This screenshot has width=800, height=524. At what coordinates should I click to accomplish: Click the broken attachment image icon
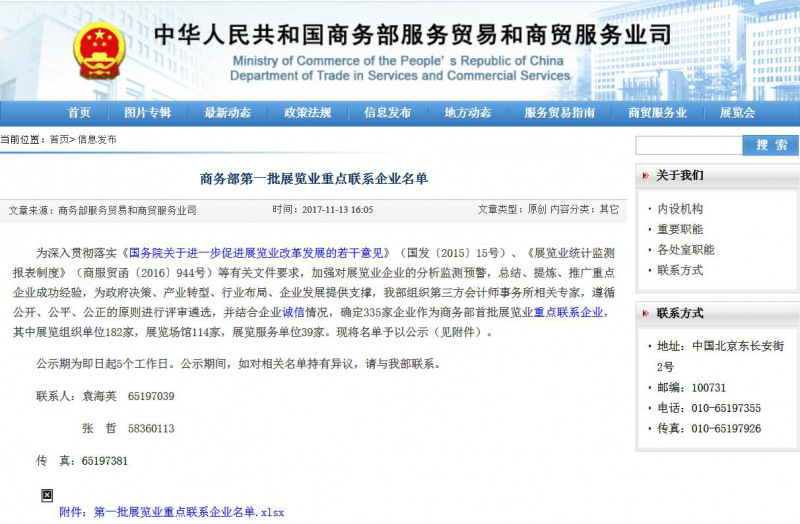(x=46, y=495)
